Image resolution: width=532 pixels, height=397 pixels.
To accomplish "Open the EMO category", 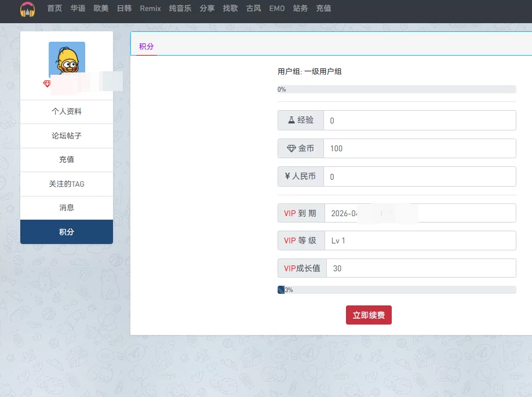I will click(x=277, y=8).
